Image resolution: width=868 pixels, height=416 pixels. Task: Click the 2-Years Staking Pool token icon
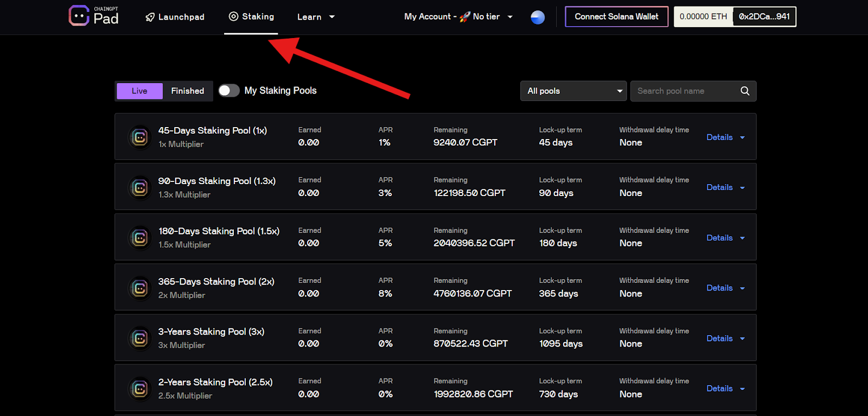click(140, 389)
